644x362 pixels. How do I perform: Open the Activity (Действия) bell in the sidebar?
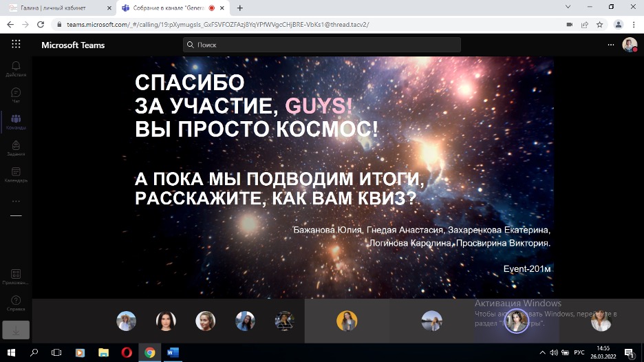[x=16, y=68]
